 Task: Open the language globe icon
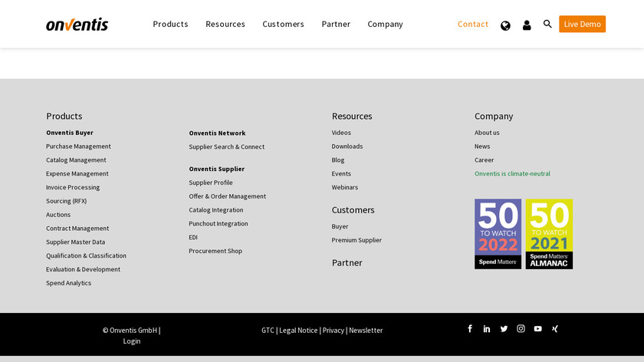tap(505, 25)
